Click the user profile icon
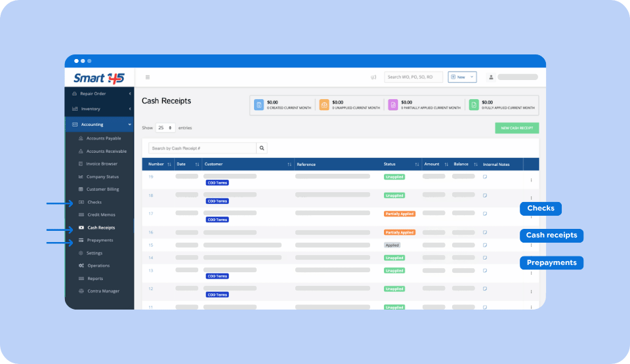Screen dimensions: 630x364 tap(491, 77)
